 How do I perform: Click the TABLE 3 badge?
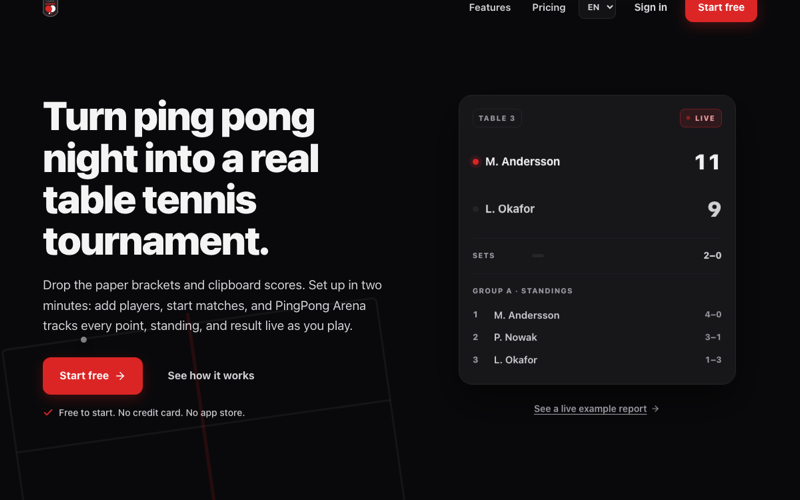tap(497, 118)
